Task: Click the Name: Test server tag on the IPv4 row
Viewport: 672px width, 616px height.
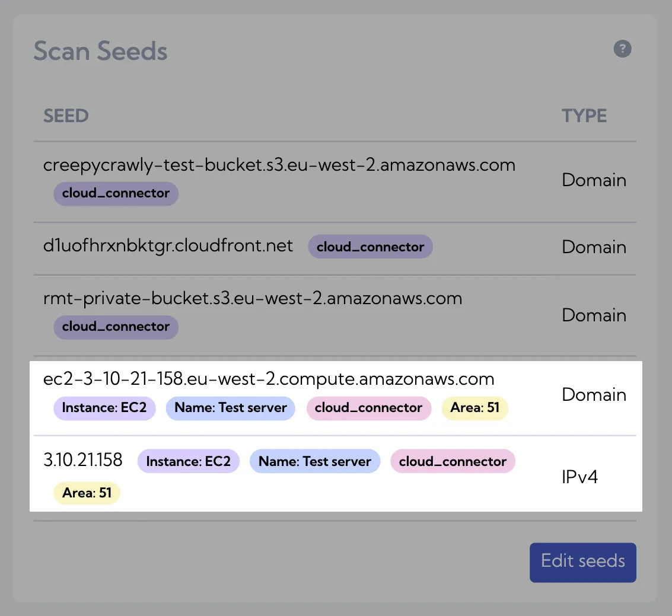Action: (315, 461)
